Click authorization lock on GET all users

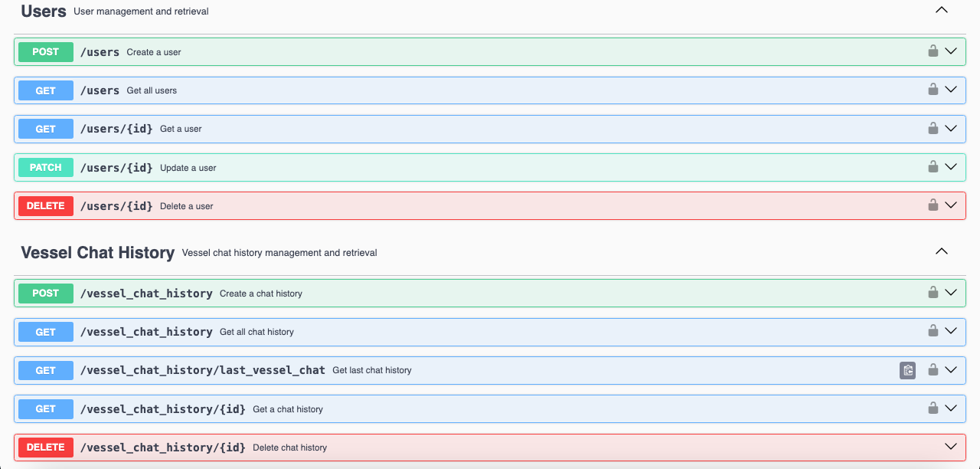[x=933, y=90]
